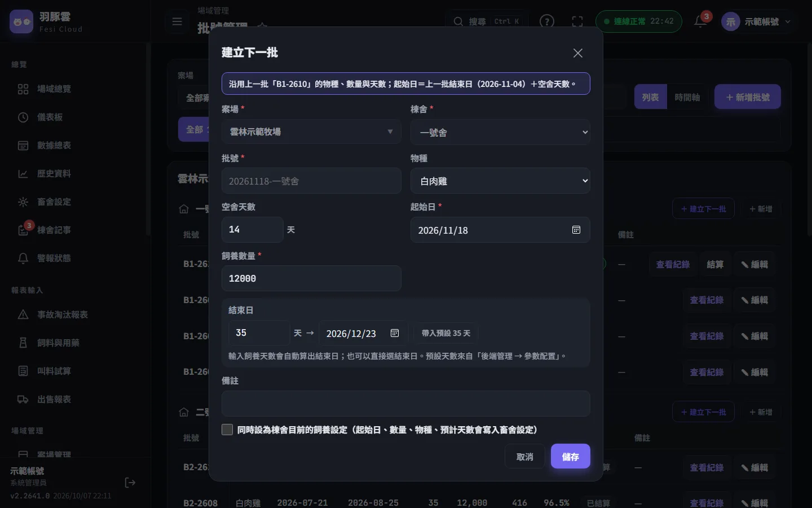The image size is (812, 508).
Task: Click 帶入預設 35 天 button
Action: coord(446,333)
